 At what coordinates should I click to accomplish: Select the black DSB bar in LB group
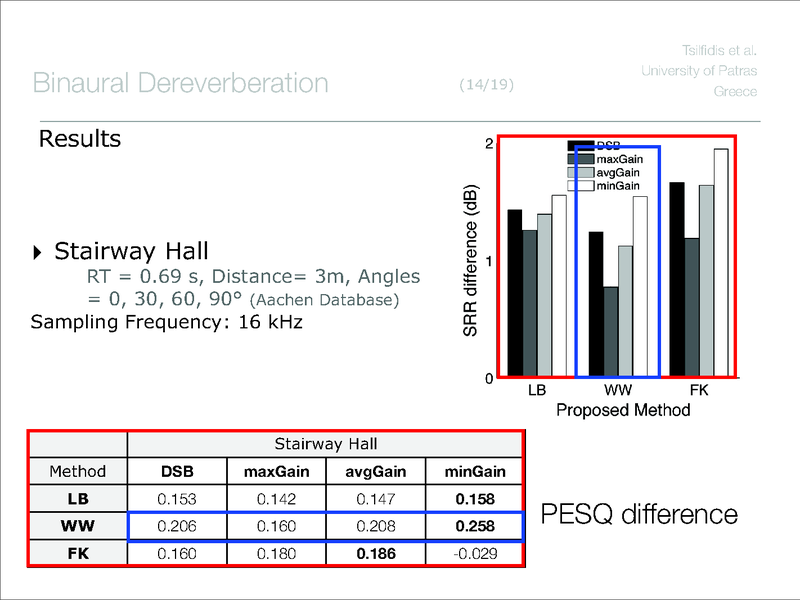pos(515,293)
